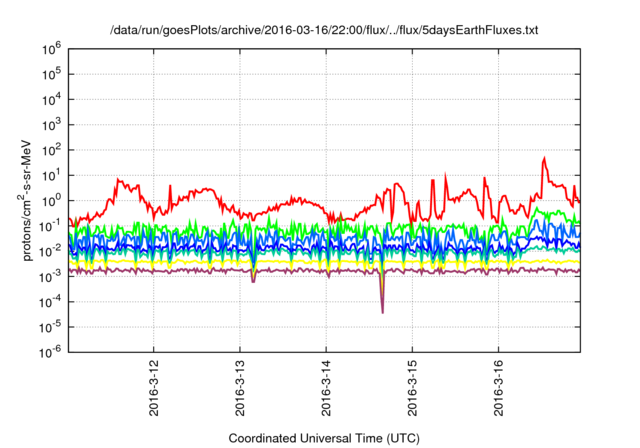Click the chart title file path text
640x448 pixels.
click(x=324, y=30)
